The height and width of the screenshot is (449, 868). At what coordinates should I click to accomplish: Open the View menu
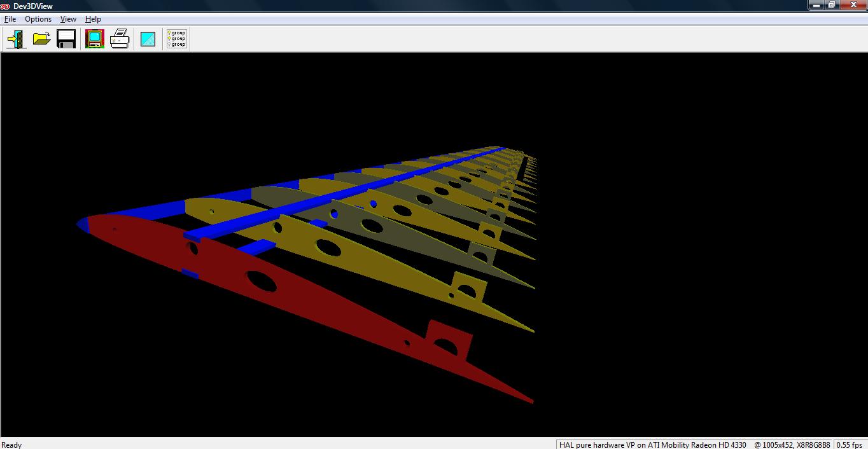pos(68,19)
